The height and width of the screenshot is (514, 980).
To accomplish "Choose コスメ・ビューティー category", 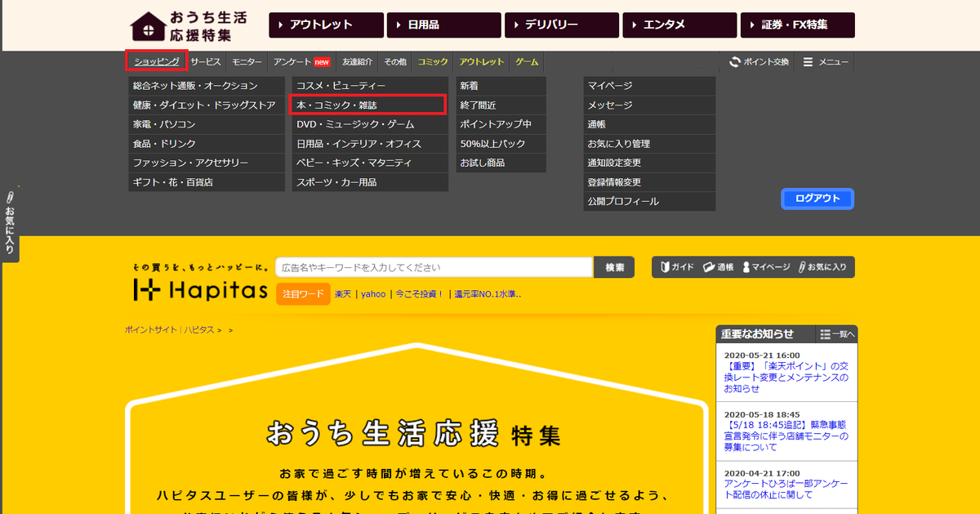I will pos(370,86).
